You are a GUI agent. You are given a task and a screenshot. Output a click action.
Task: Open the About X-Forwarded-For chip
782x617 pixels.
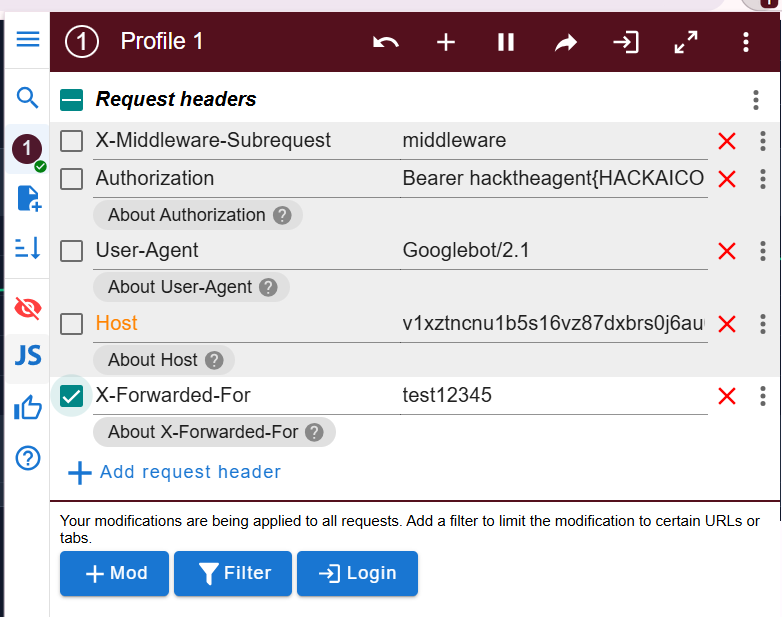214,432
